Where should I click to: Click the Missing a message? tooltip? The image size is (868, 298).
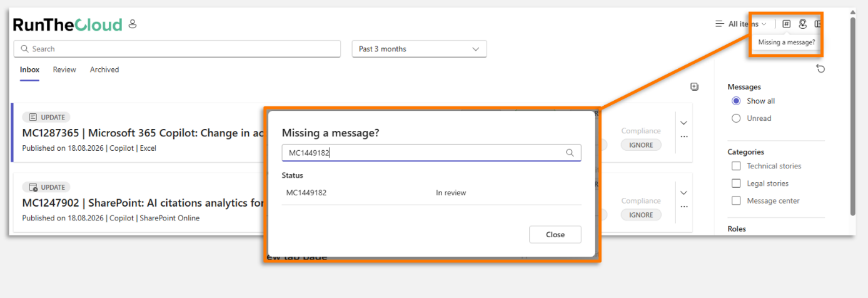click(786, 43)
